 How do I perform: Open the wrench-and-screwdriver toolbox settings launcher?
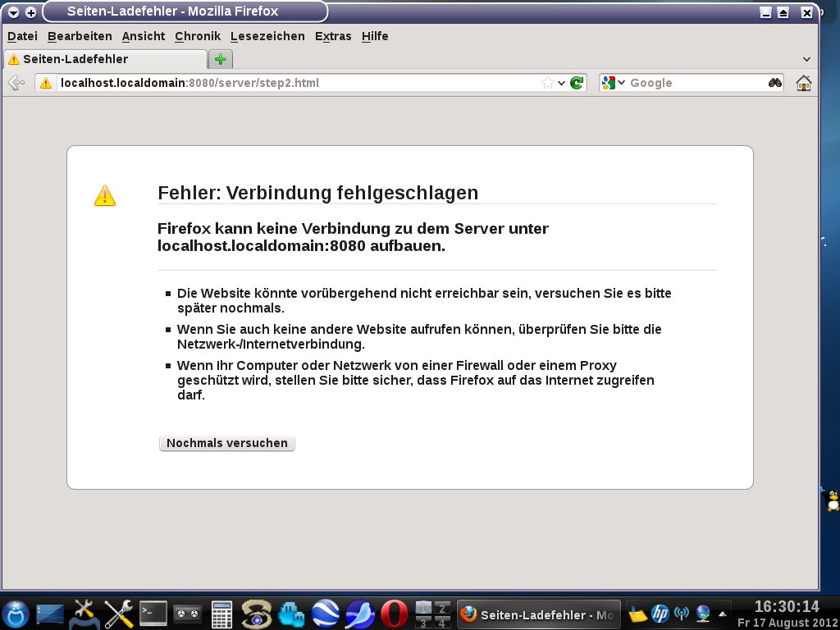tap(84, 614)
